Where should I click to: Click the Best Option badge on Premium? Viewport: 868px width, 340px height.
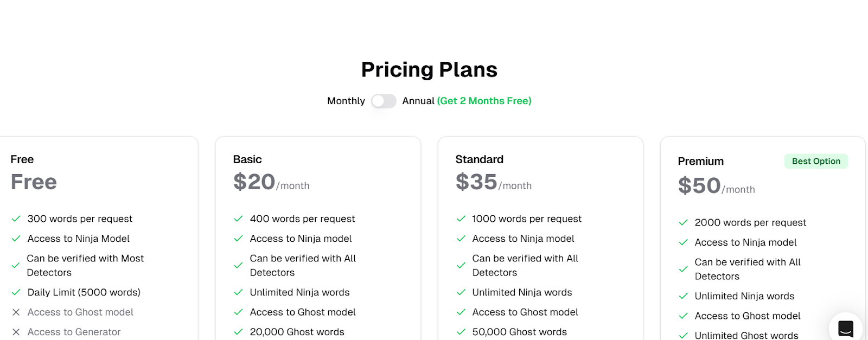816,161
